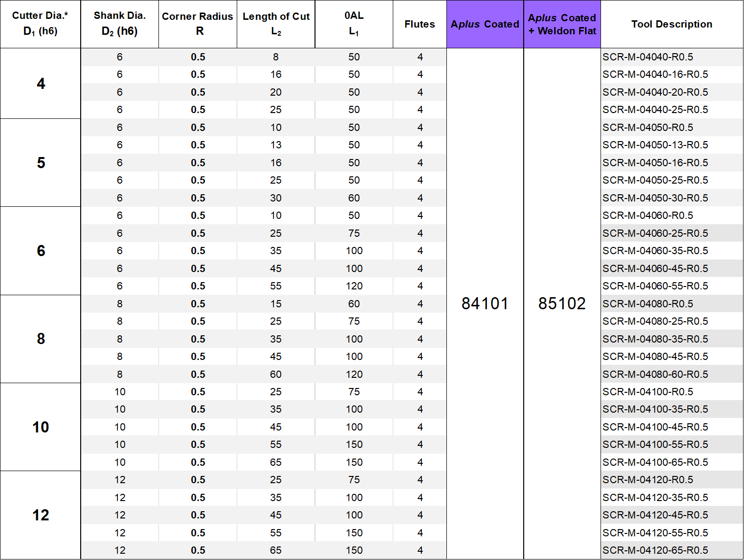Click the OAL L1 column header
Viewport: 744px width, 560px height.
[354, 24]
